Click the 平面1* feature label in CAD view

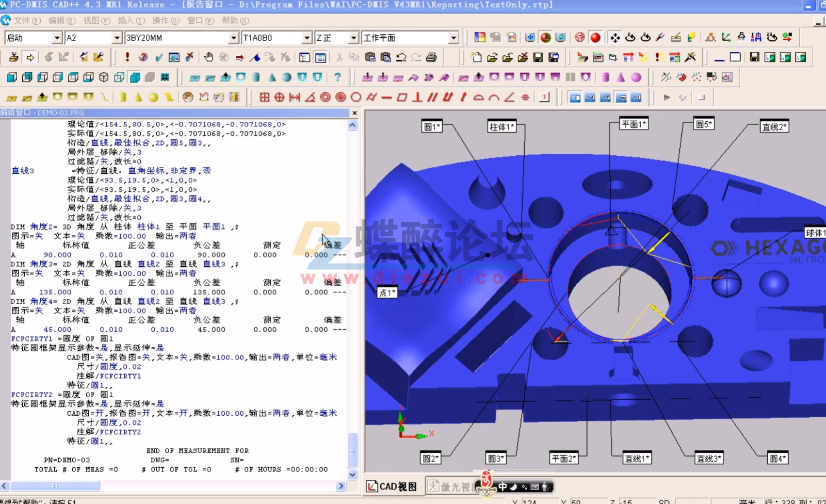pyautogui.click(x=633, y=124)
